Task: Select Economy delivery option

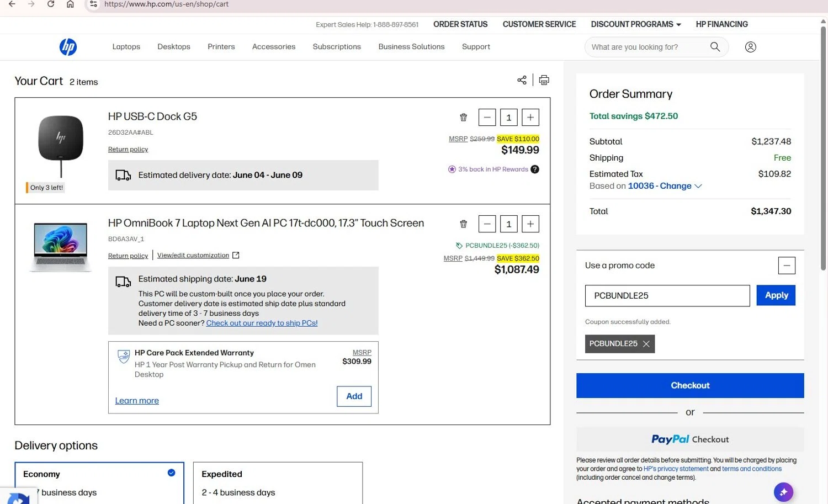Action: pyautogui.click(x=99, y=483)
